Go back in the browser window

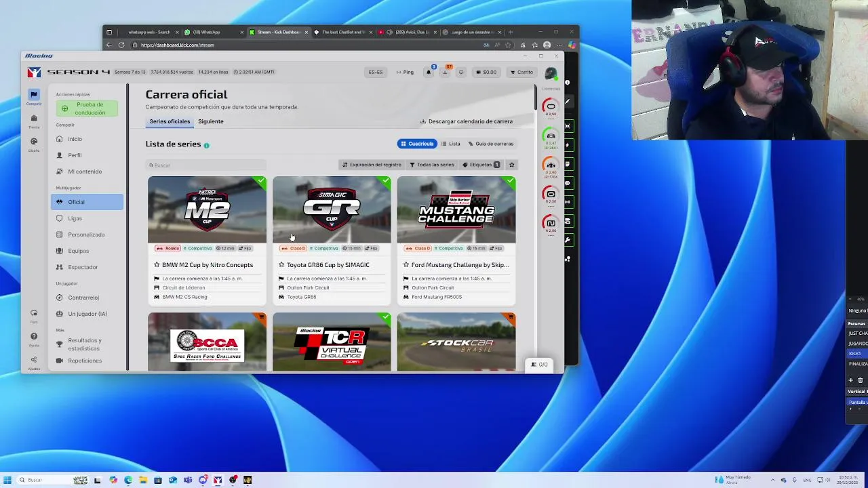[109, 45]
